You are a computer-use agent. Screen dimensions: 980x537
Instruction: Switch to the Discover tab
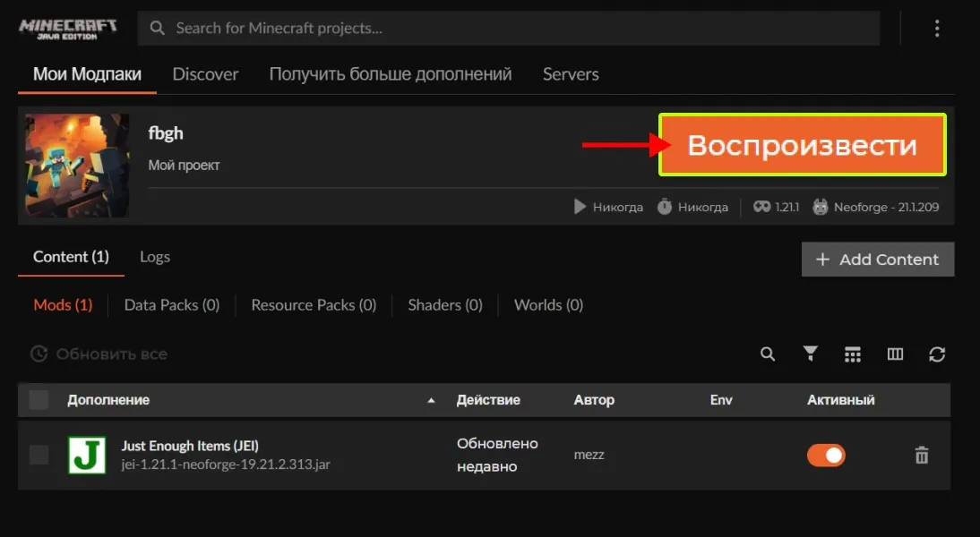[x=205, y=74]
